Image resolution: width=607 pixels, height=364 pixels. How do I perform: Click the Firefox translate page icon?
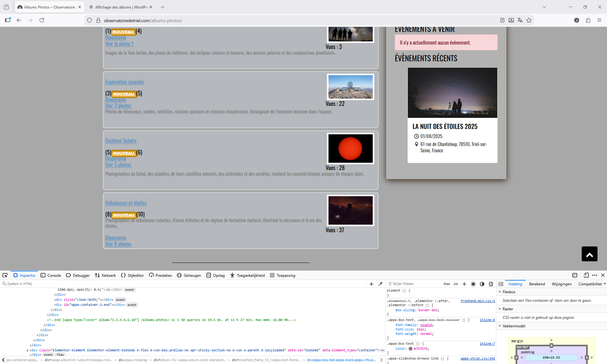pos(520,20)
